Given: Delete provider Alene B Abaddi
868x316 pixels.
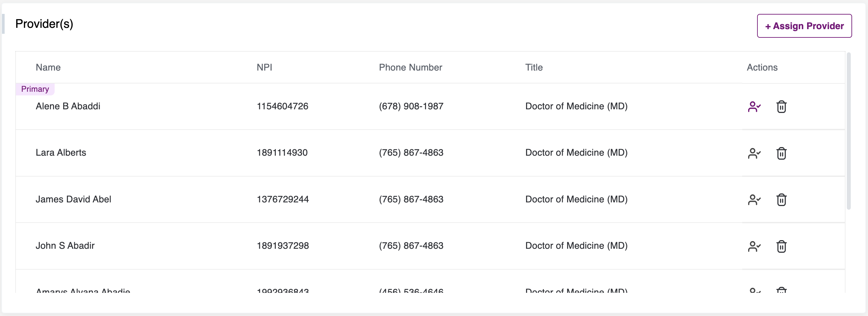Looking at the screenshot, I should pyautogui.click(x=781, y=107).
